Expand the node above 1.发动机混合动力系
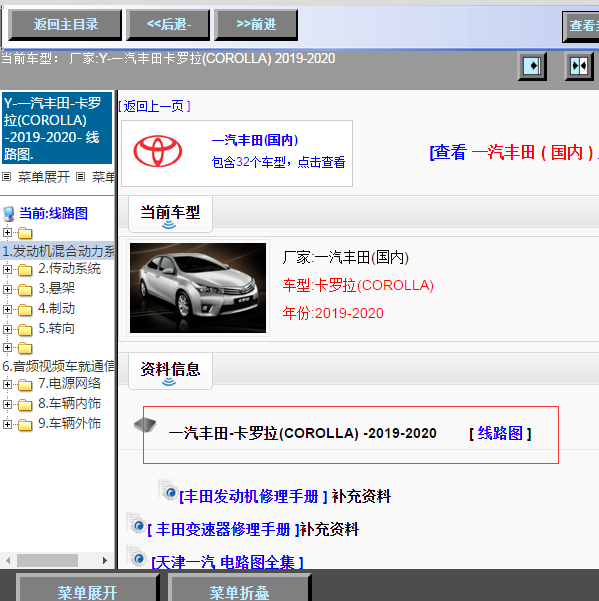599x601 pixels. coord(7,232)
